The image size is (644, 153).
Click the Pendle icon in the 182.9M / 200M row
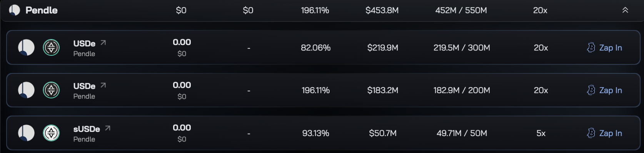click(26, 90)
